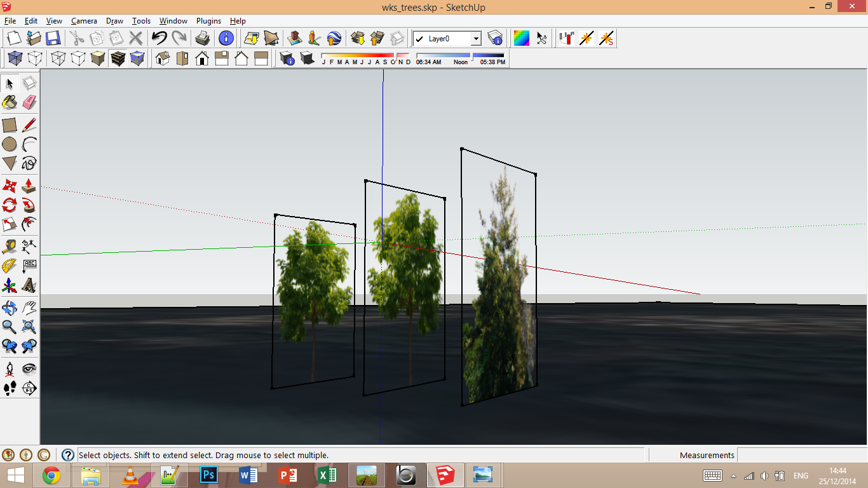
Task: Pick the Follow Me tool
Action: point(29,205)
